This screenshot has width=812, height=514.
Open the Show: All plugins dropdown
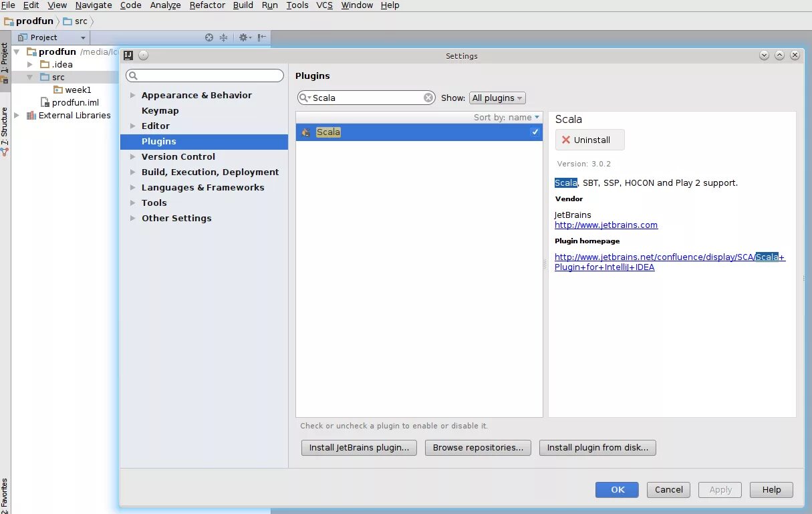(497, 98)
